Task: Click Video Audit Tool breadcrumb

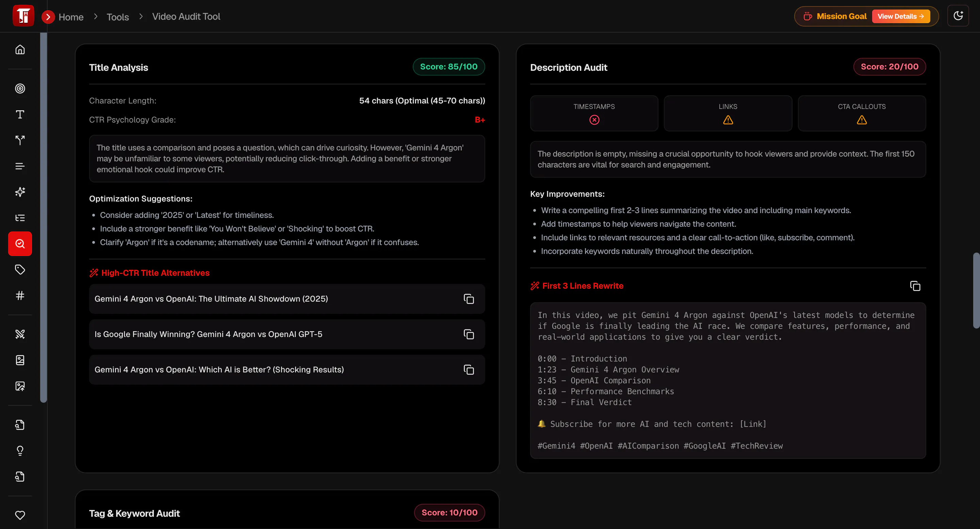Action: (186, 16)
